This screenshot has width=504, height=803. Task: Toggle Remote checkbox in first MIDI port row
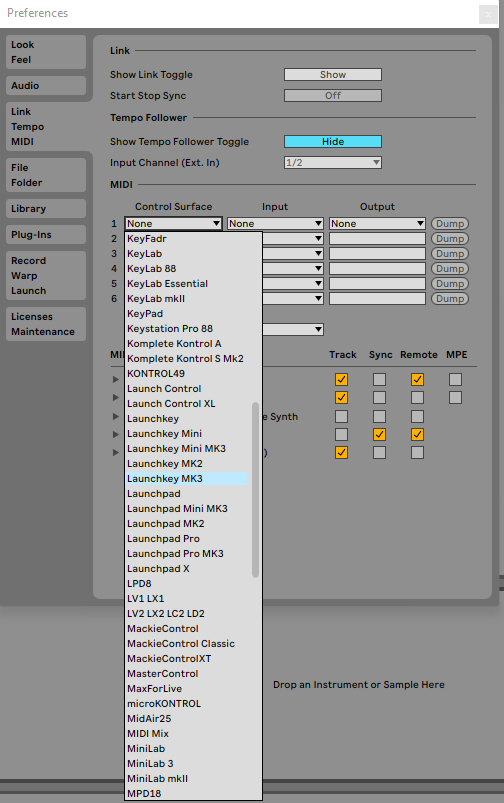[417, 379]
